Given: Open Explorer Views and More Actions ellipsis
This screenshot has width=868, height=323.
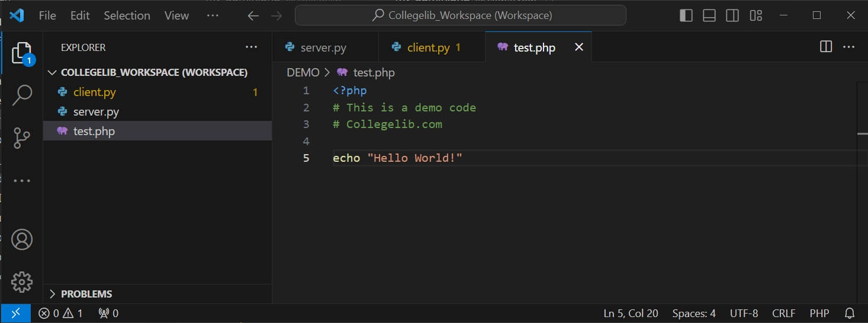Looking at the screenshot, I should (252, 47).
